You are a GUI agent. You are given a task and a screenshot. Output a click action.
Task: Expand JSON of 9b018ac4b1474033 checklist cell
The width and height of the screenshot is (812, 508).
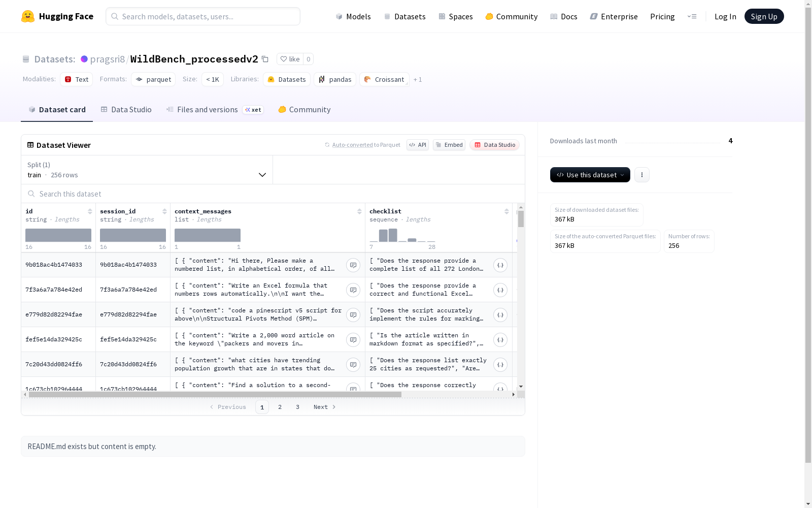click(x=500, y=265)
